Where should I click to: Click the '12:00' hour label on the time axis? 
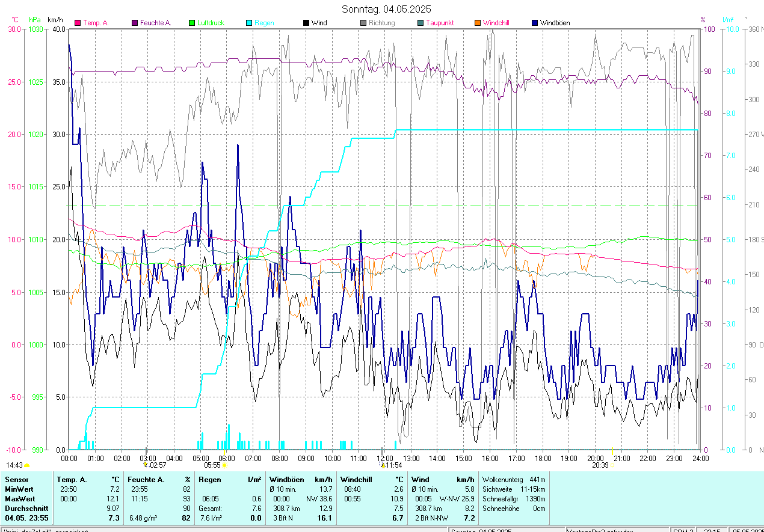384,458
